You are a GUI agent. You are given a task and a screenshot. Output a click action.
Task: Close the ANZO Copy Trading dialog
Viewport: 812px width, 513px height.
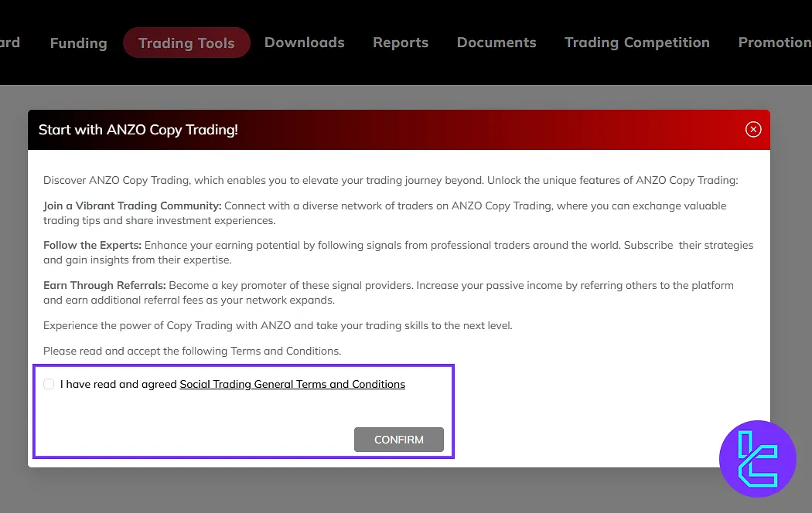pyautogui.click(x=753, y=130)
